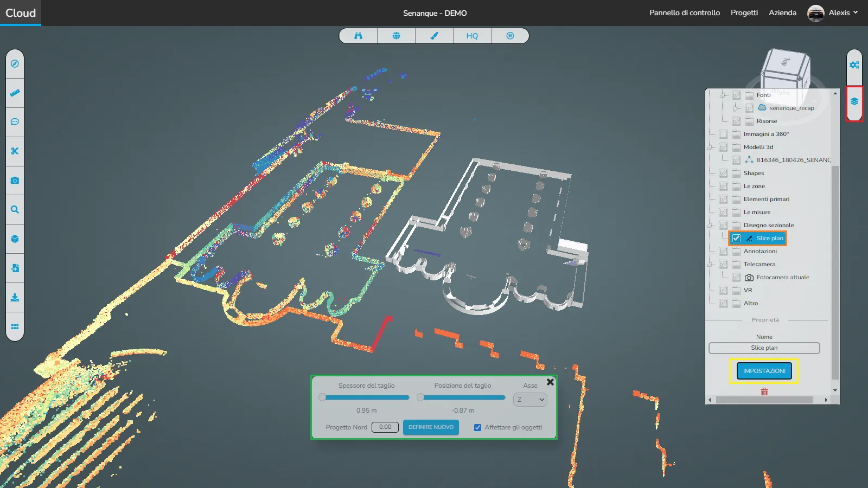
Task: Toggle the Fonti checkbox
Action: [x=736, y=95]
